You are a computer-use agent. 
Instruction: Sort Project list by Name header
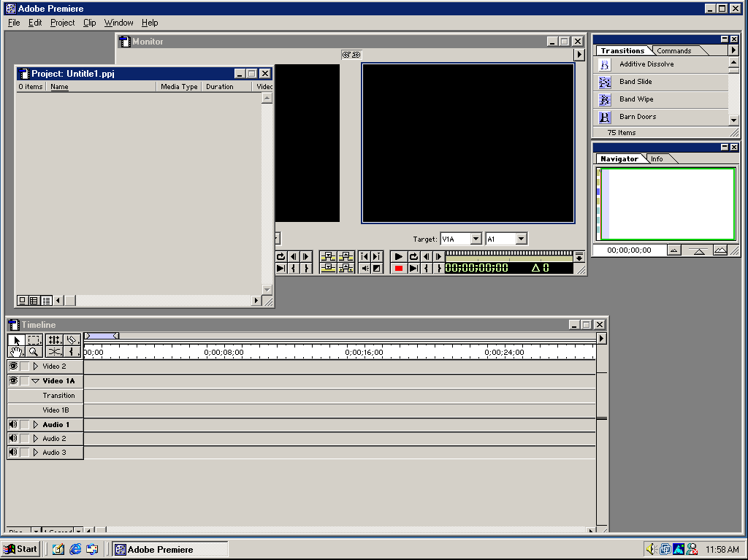tap(101, 87)
